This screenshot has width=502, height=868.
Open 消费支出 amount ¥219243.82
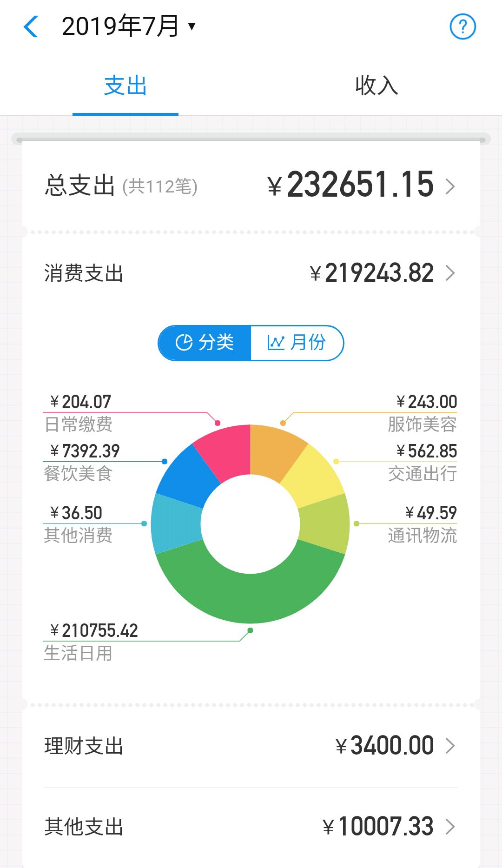tap(371, 273)
